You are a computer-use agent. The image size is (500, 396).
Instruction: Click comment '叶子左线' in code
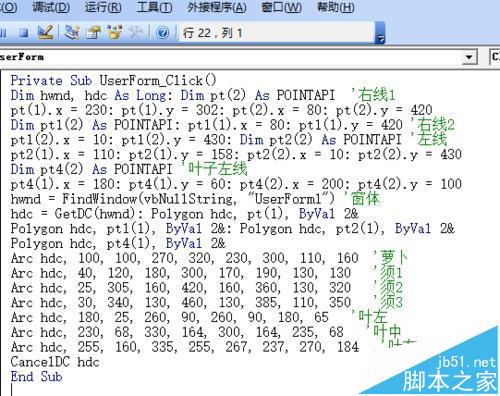(x=214, y=169)
